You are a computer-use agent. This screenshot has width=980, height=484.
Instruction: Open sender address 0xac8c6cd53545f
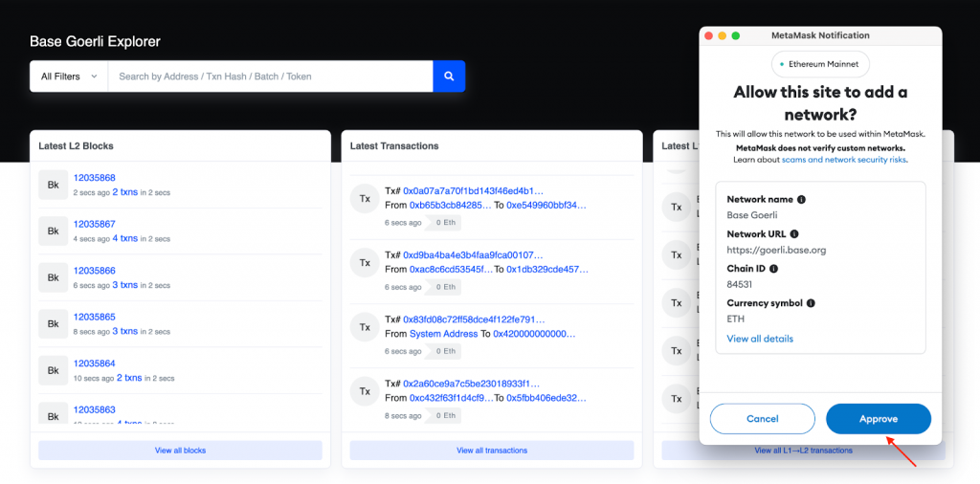coord(451,269)
